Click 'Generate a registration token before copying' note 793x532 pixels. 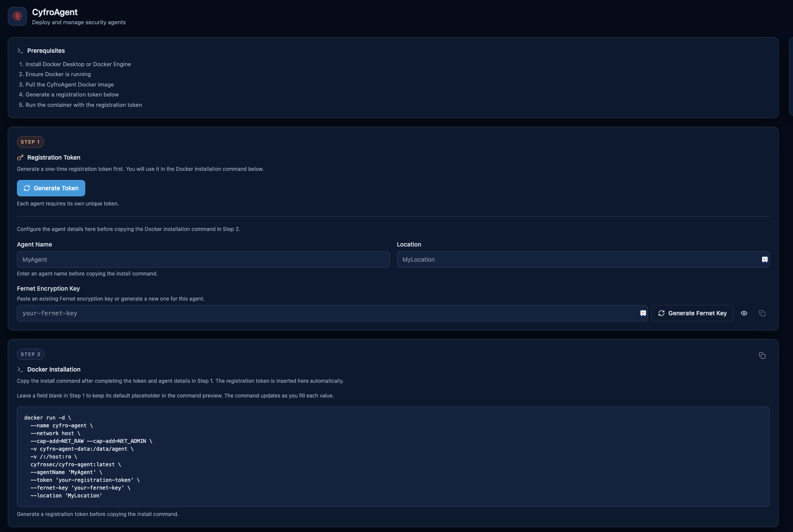tap(98, 514)
